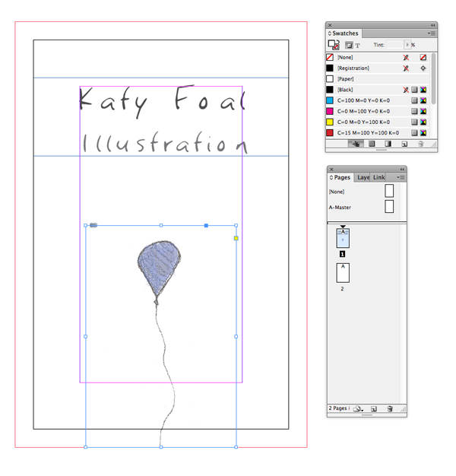Click the chain link icon on image frame
456x476 pixels.
point(93,225)
